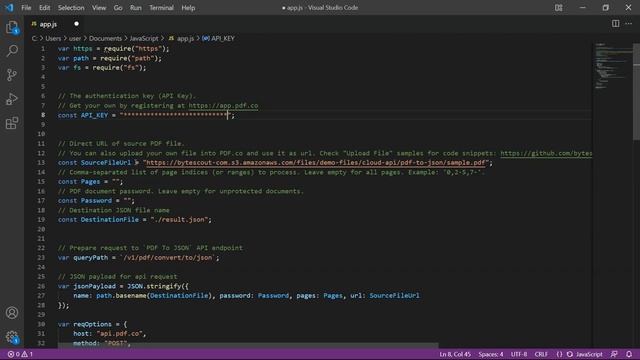The image size is (640, 360).
Task: Open editor More Actions ellipsis
Action: tap(629, 24)
